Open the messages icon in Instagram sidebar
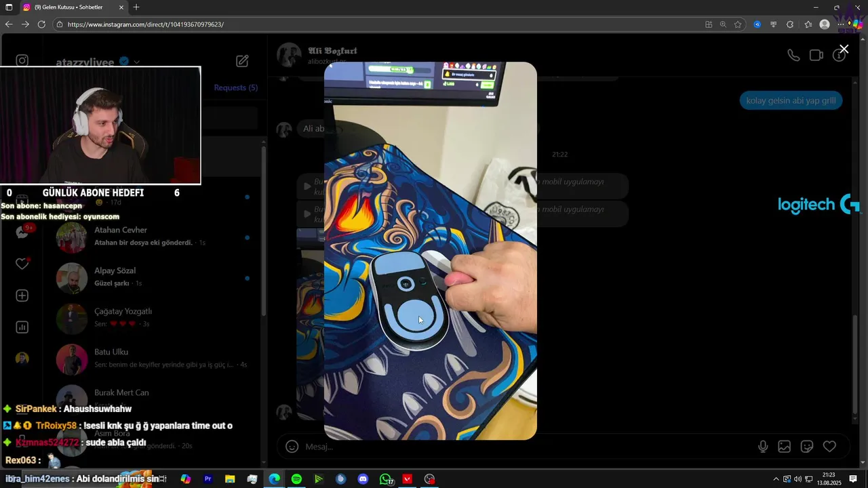This screenshot has height=488, width=868. point(22,232)
